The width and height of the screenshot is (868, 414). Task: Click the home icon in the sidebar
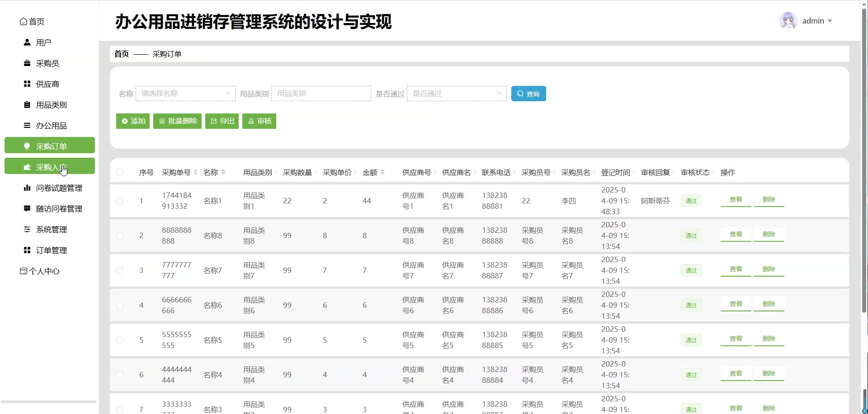tap(24, 22)
